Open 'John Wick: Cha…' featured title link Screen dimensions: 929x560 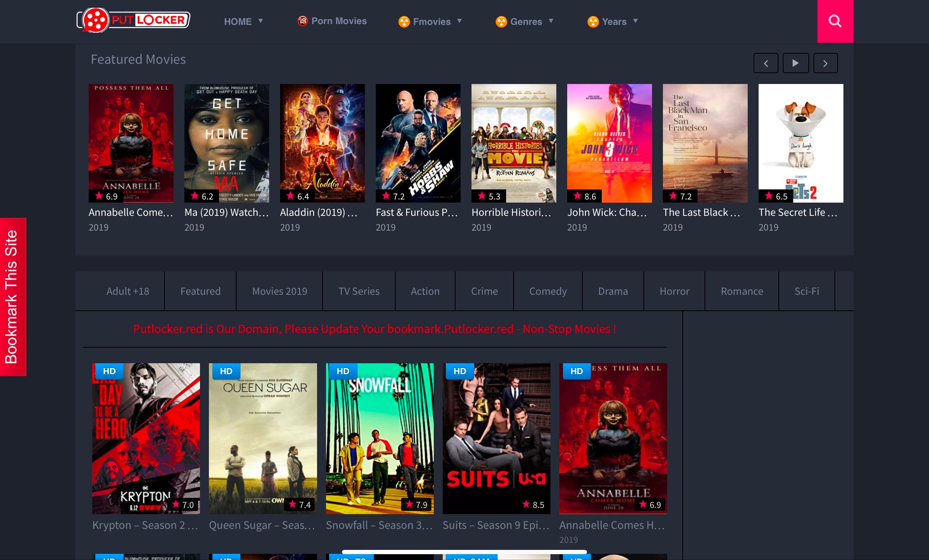click(x=607, y=212)
